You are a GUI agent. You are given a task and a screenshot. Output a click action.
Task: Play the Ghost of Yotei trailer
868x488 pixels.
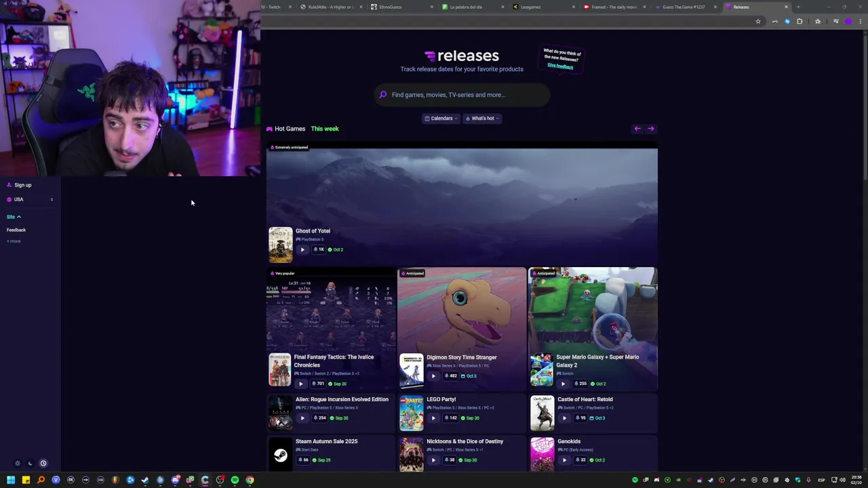pos(302,249)
